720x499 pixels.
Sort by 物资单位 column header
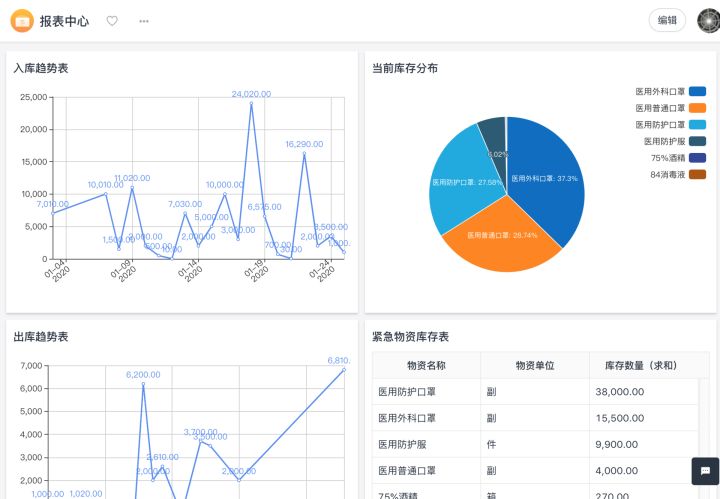(x=535, y=365)
